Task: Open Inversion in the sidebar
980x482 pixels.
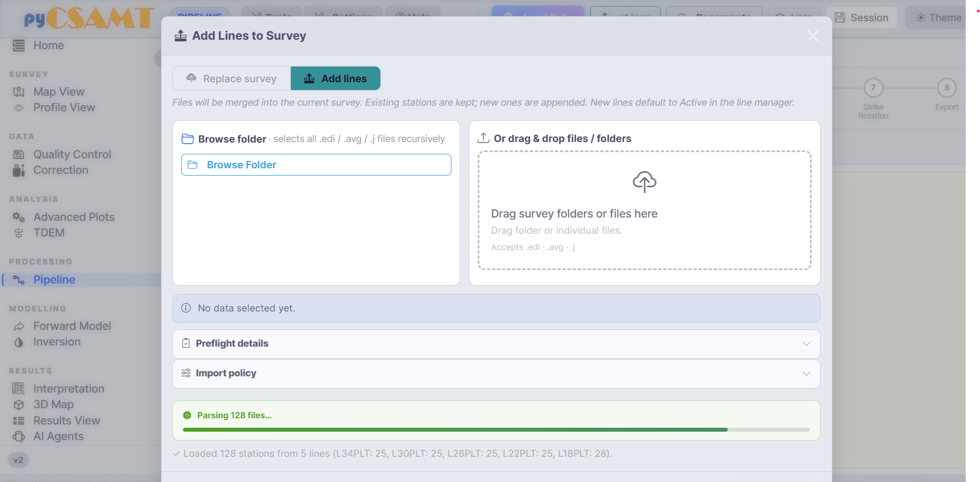Action: 57,342
